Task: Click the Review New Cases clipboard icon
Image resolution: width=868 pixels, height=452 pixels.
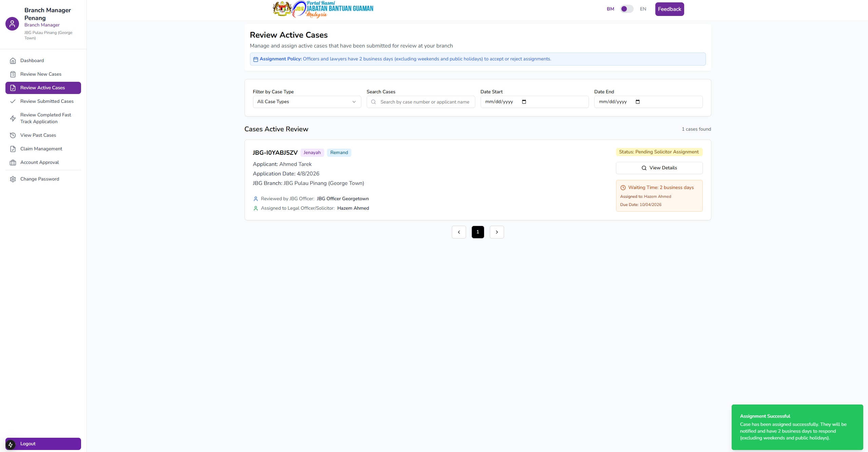Action: (x=13, y=74)
